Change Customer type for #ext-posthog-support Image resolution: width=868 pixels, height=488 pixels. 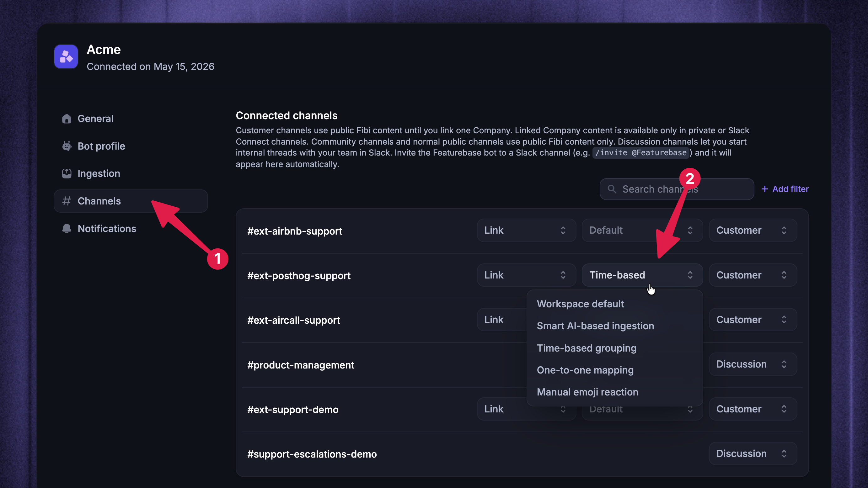click(x=753, y=275)
